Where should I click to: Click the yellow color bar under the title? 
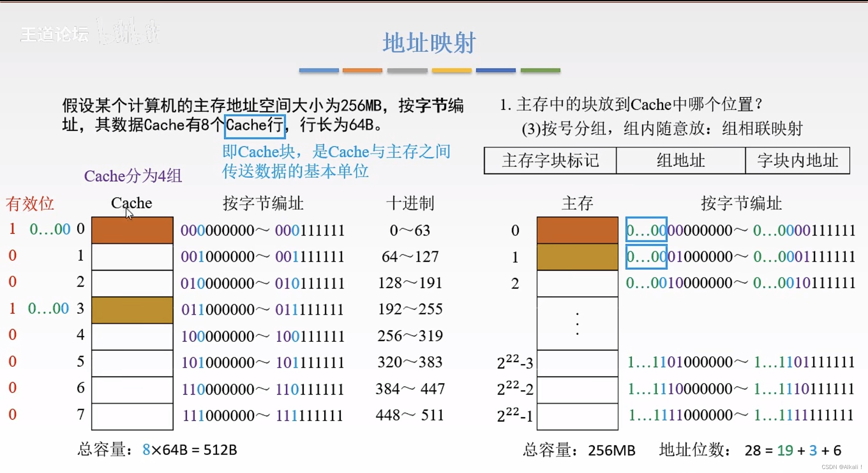[452, 70]
